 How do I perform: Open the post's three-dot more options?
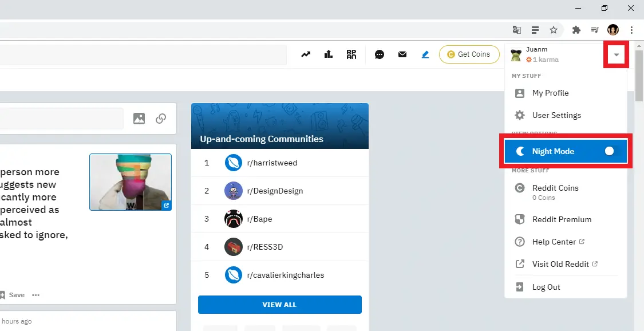[35, 295]
